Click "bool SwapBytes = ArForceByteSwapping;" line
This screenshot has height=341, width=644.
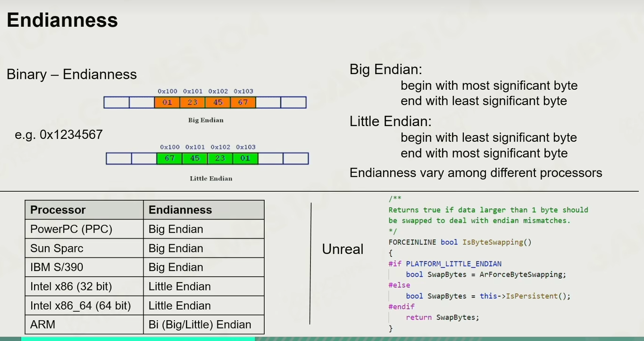click(486, 274)
